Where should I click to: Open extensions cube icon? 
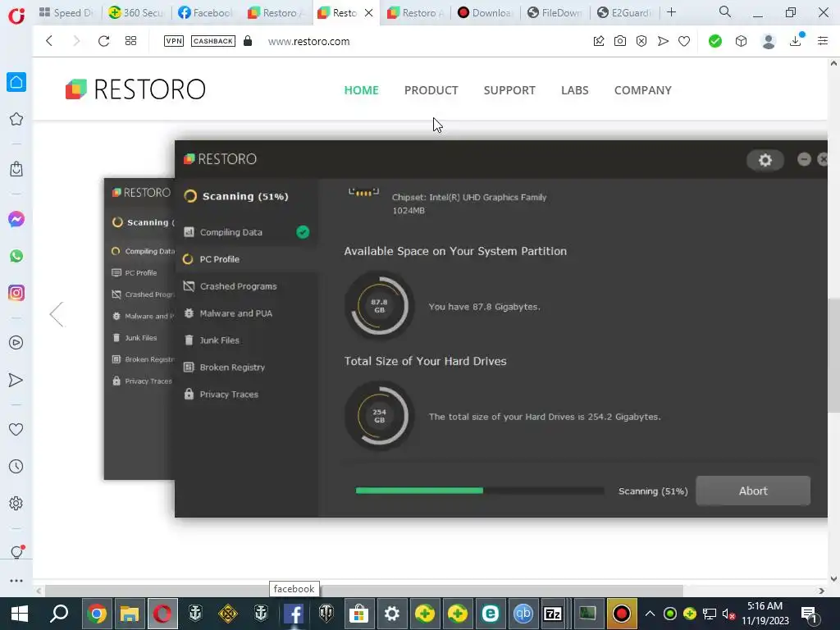(741, 41)
